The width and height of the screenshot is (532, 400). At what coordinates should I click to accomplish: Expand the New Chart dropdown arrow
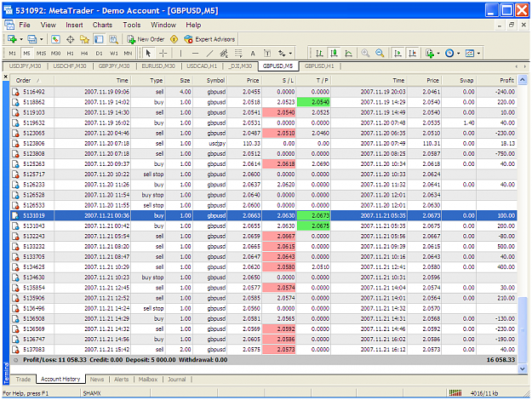click(x=21, y=39)
